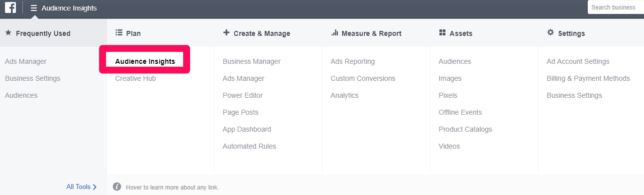Click the plus icon beside Create & Manage
Viewport: 644px width, 195px height.
(x=226, y=33)
